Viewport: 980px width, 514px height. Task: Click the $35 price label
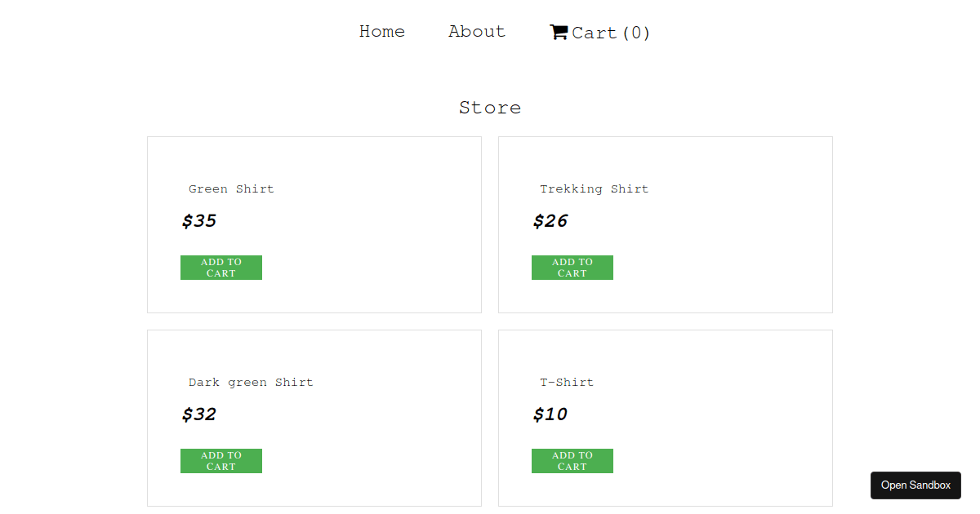[198, 220]
